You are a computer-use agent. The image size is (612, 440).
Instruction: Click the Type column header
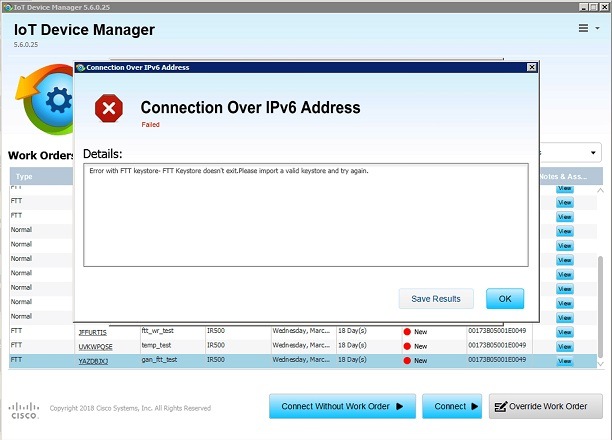[x=41, y=176]
